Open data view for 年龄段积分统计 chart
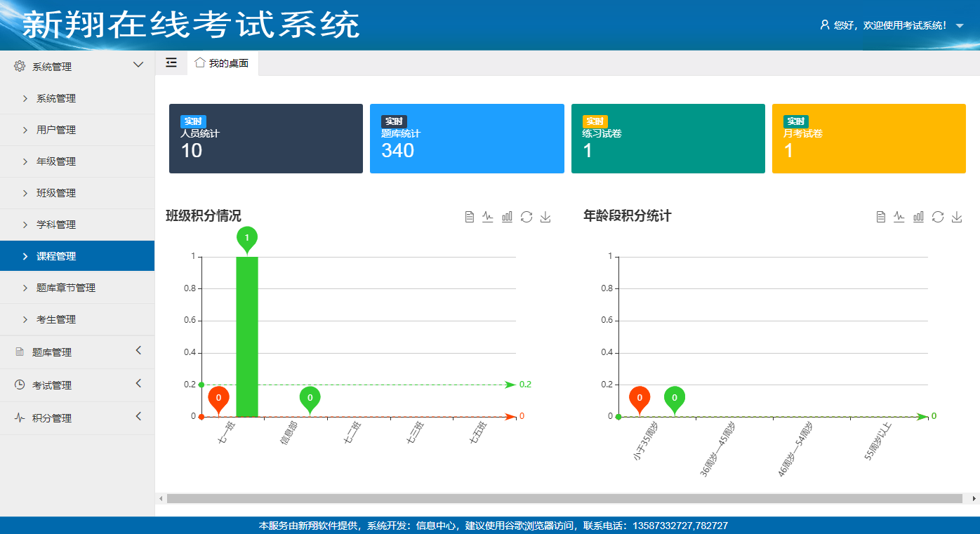 point(880,217)
